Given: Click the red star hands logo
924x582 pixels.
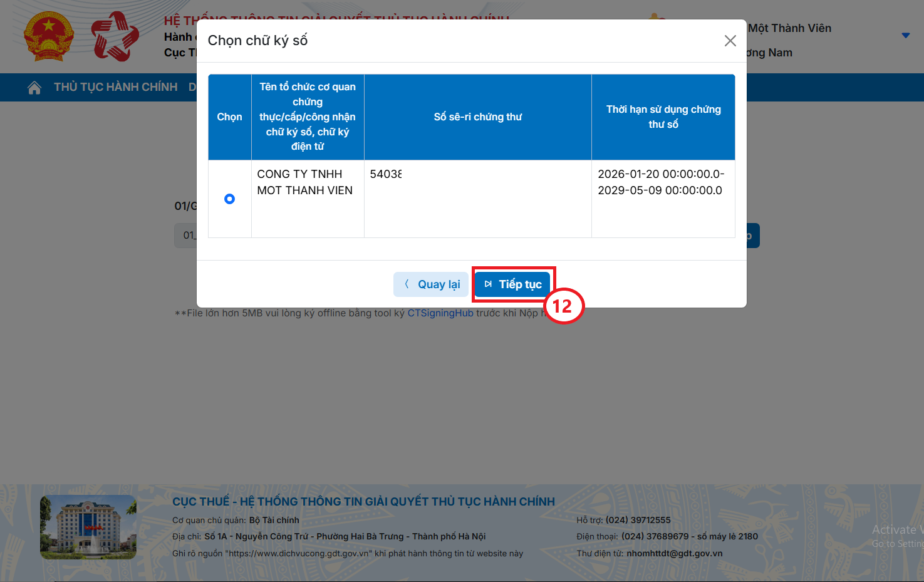Looking at the screenshot, I should [115, 37].
